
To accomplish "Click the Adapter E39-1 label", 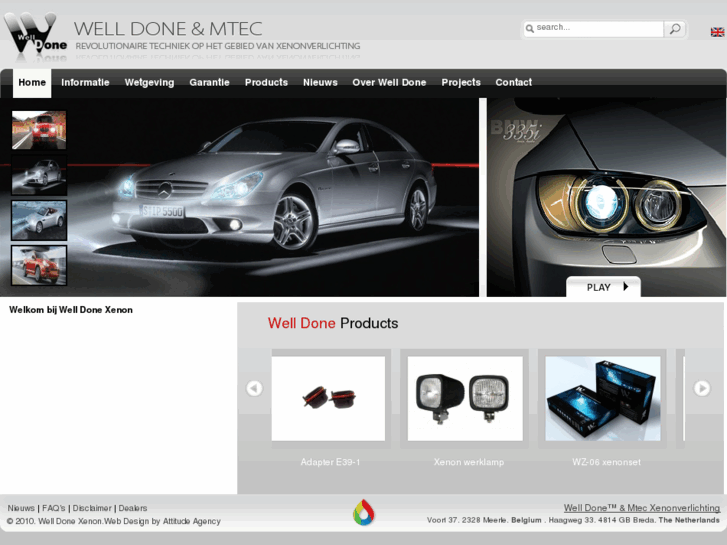I will [330, 462].
